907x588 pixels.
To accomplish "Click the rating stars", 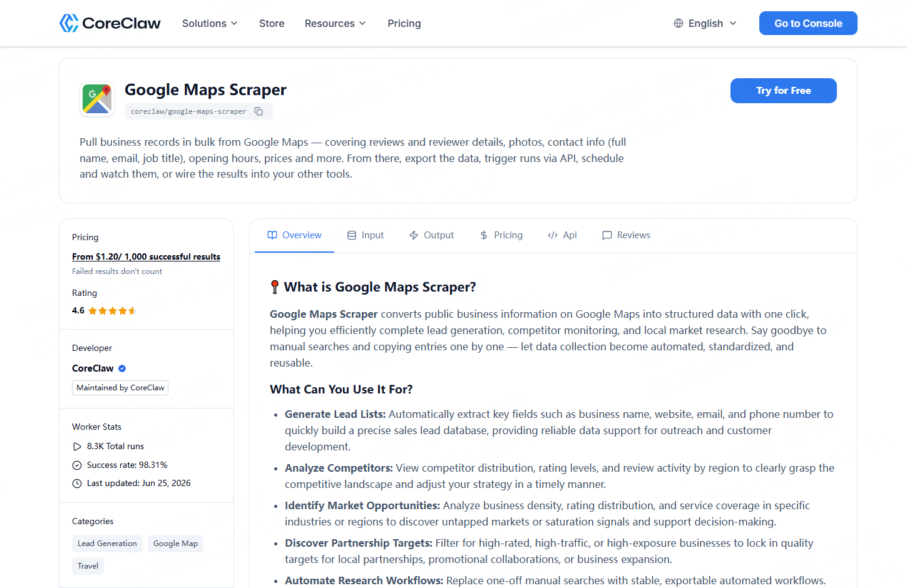I will pyautogui.click(x=112, y=311).
